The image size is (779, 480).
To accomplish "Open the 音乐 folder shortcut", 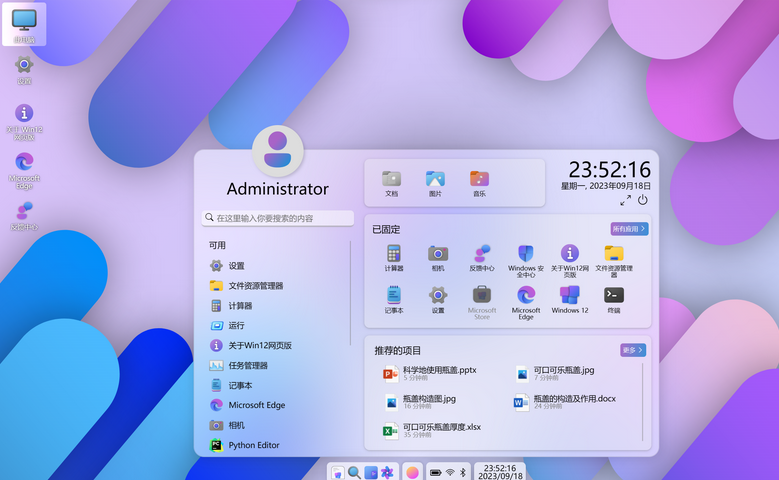I will [479, 183].
